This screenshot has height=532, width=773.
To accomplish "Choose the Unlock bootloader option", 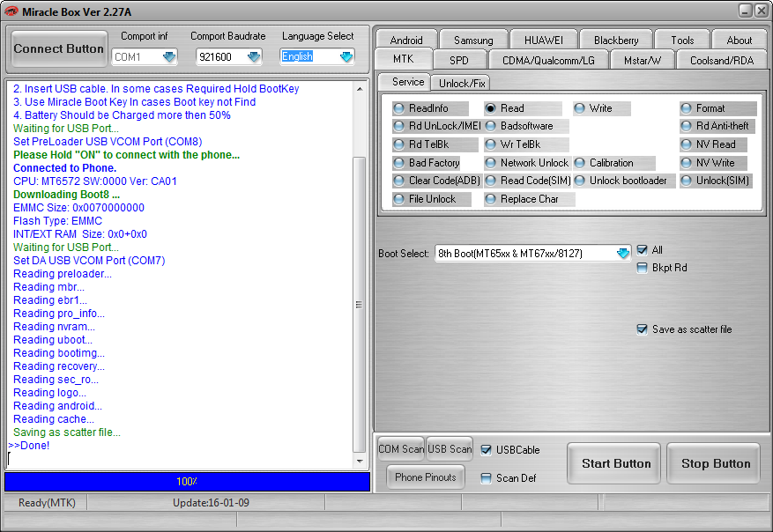I will coord(624,181).
